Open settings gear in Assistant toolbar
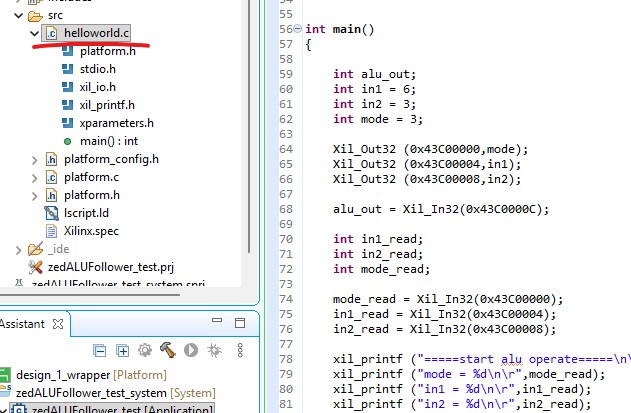 (x=144, y=350)
